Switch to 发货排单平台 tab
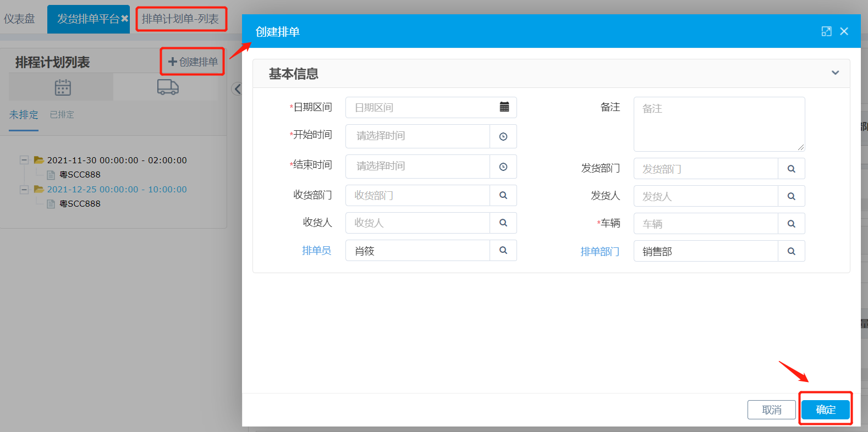Screen dimensions: 868x432 88,19
